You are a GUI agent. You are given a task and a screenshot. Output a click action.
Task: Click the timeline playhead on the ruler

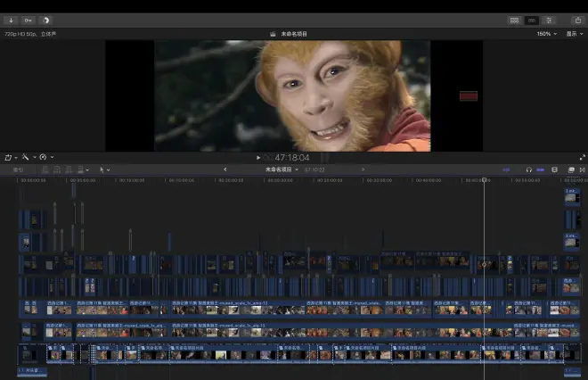tap(484, 180)
